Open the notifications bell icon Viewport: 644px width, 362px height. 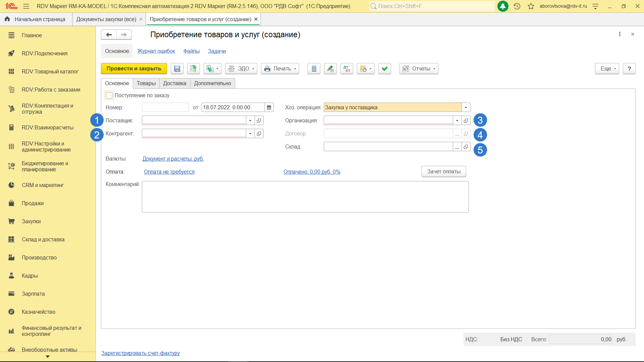click(x=502, y=6)
